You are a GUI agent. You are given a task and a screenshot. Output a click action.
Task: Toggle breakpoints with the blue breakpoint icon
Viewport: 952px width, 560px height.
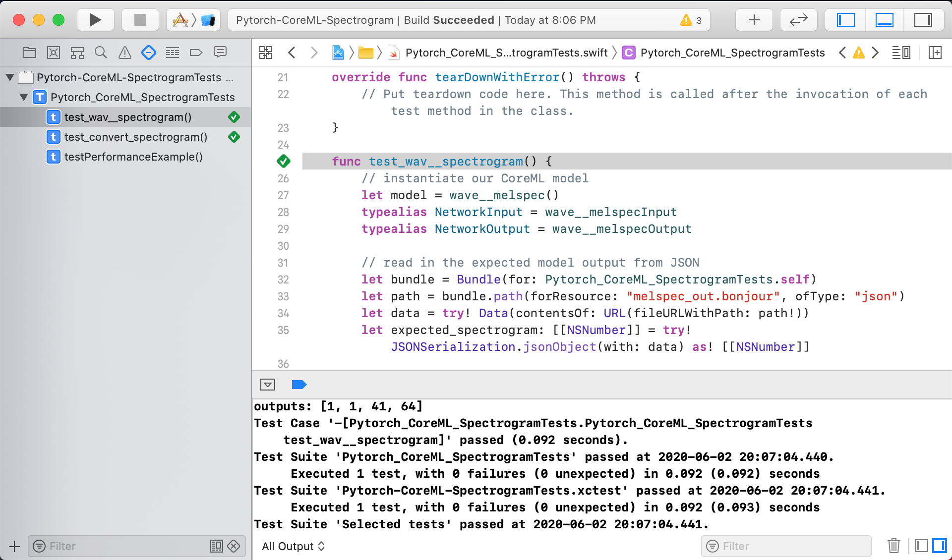[299, 385]
